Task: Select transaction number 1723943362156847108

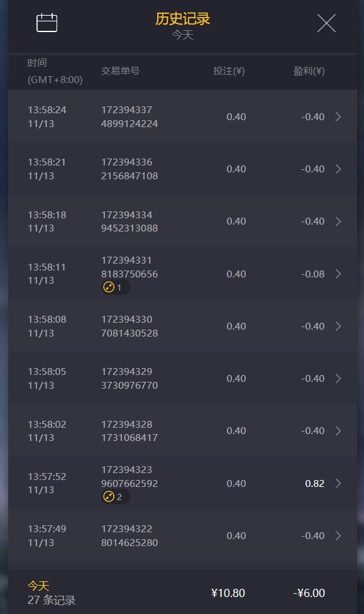Action: pyautogui.click(x=130, y=169)
